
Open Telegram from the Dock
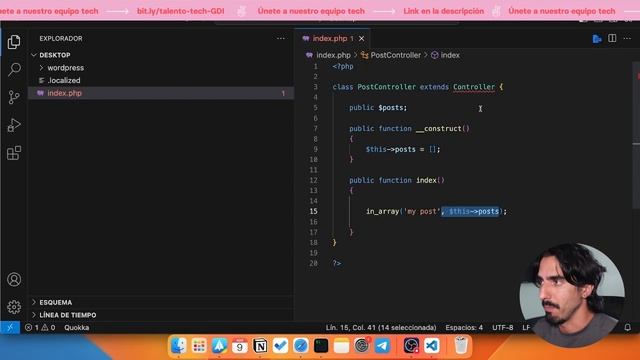382,346
